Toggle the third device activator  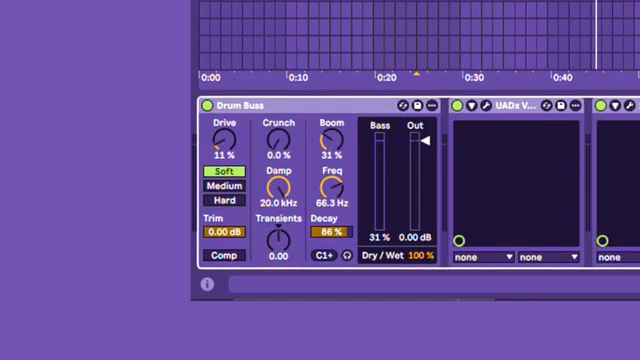[x=601, y=106]
